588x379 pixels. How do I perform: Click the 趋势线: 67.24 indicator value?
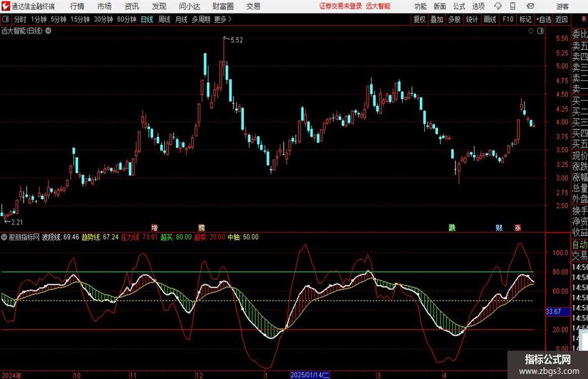tap(100, 237)
